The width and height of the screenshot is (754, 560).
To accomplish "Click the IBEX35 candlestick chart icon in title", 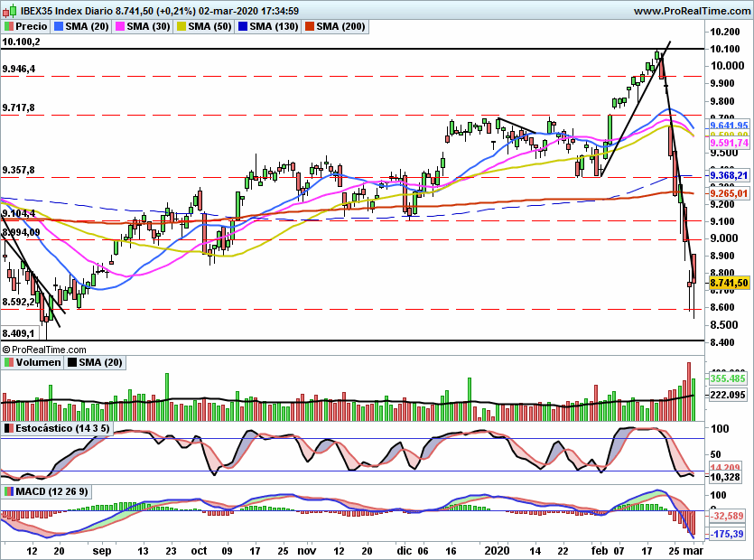I will 10,10.
